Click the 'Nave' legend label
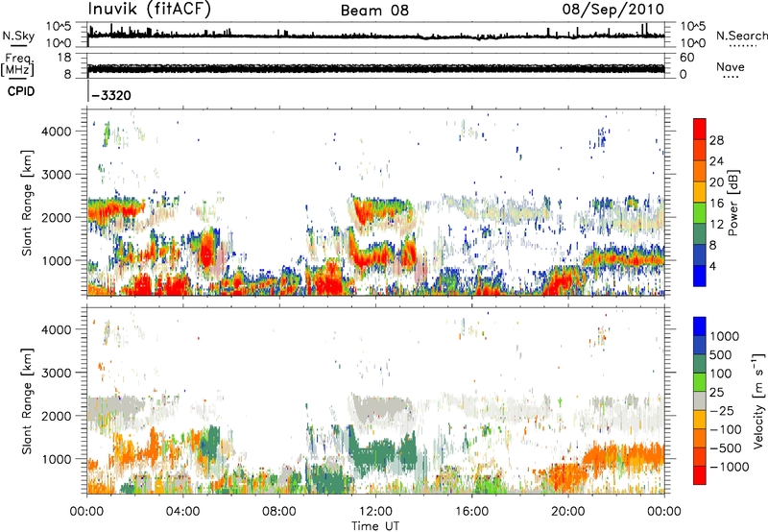The image size is (768, 532). click(731, 66)
